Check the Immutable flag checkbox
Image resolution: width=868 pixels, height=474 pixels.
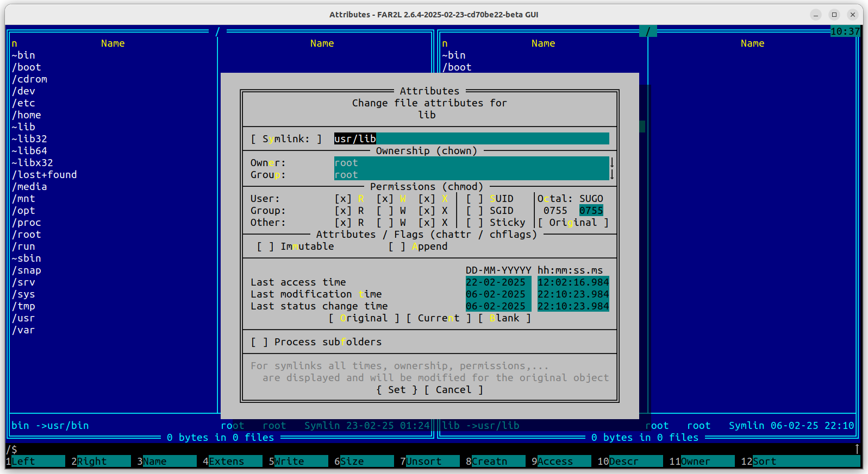pos(265,247)
